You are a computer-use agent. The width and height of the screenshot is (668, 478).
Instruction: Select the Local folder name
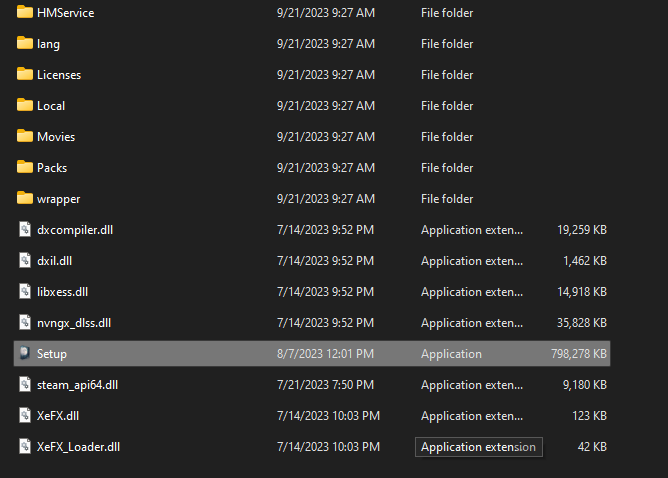pyautogui.click(x=51, y=106)
